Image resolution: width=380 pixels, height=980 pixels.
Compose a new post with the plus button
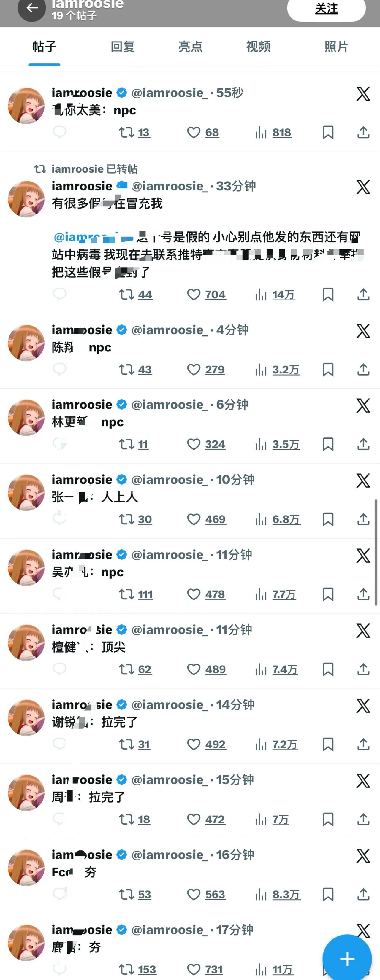347,958
